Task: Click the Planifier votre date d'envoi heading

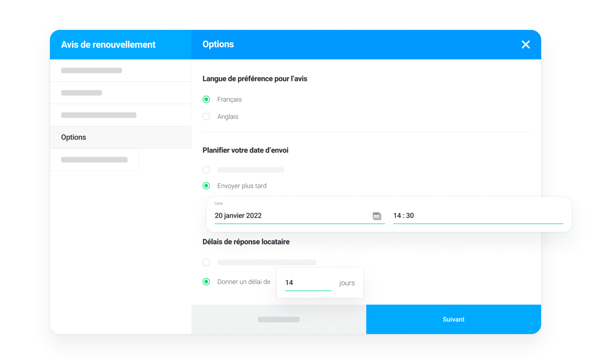Action: pos(245,150)
